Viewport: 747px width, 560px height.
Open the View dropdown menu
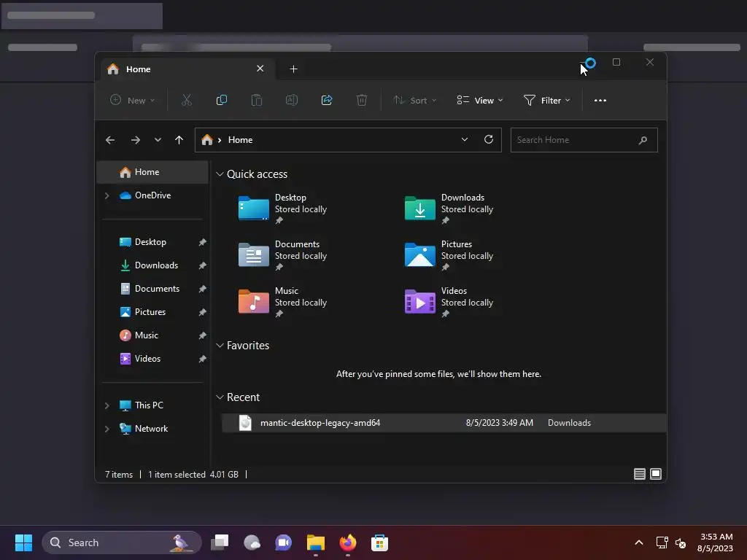pos(480,101)
